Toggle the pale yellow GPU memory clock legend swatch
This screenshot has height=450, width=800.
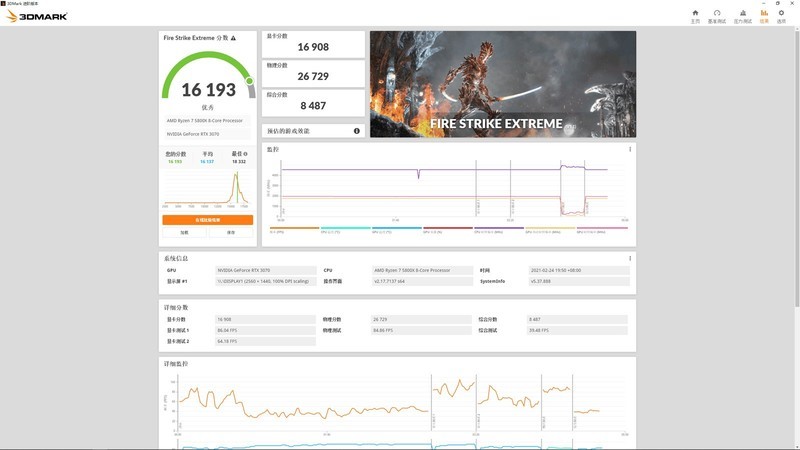coord(550,228)
